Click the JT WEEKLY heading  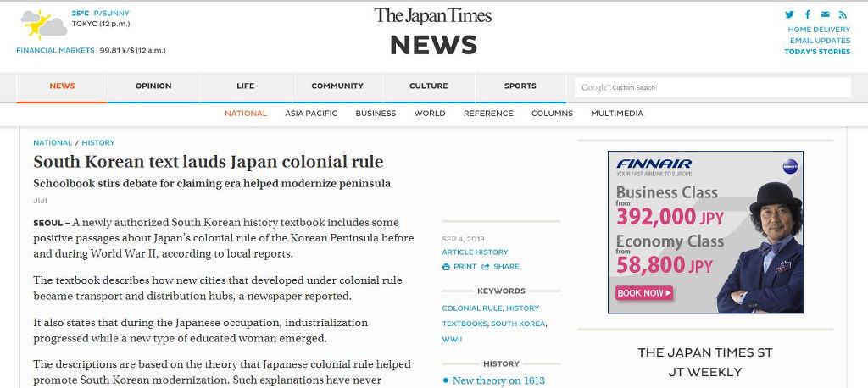tap(704, 373)
